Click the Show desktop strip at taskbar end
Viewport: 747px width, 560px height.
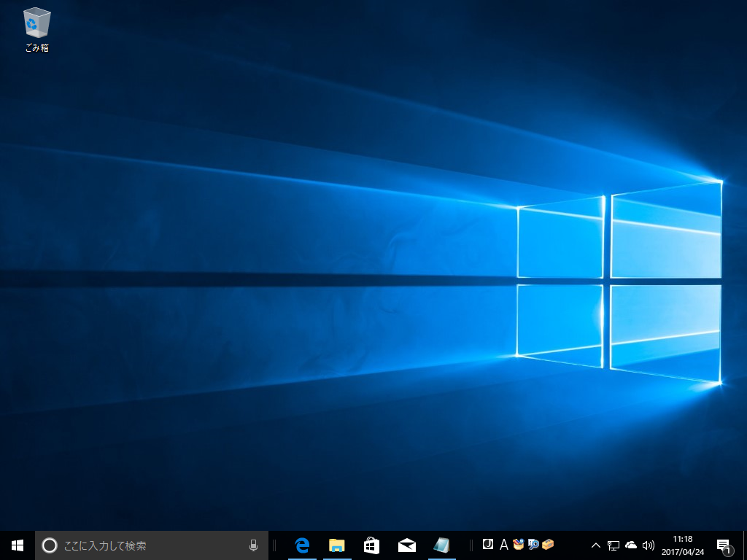tap(745, 545)
